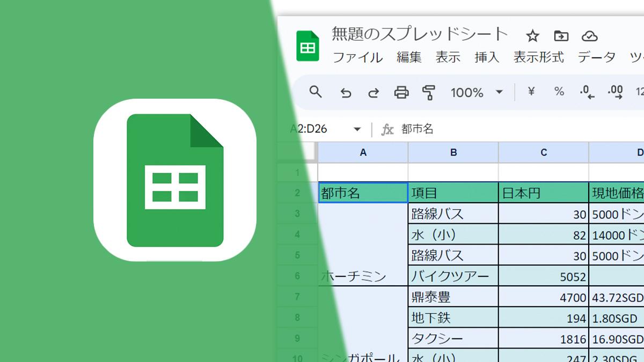Open the ファイル menu
Image resolution: width=644 pixels, height=362 pixels.
tap(357, 57)
